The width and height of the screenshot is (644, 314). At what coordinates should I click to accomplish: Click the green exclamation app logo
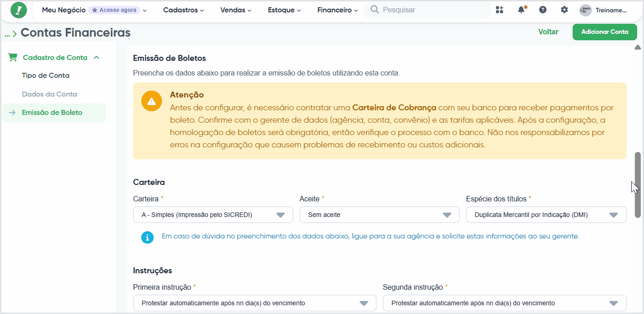18,10
